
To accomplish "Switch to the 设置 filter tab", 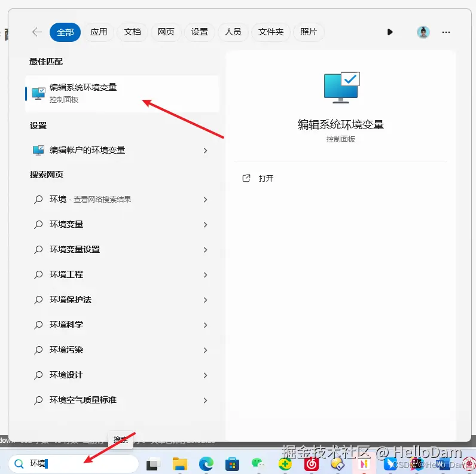I will point(200,32).
